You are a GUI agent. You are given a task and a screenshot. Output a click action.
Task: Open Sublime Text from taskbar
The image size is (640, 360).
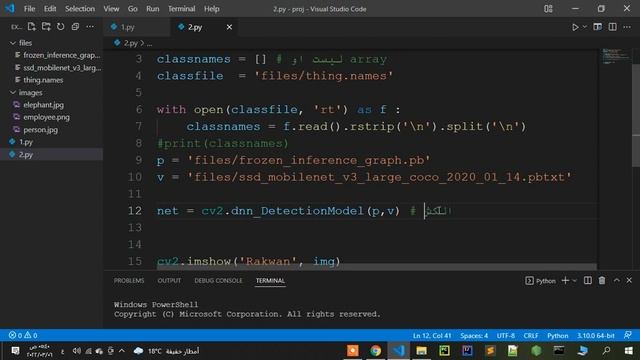pyautogui.click(x=490, y=351)
